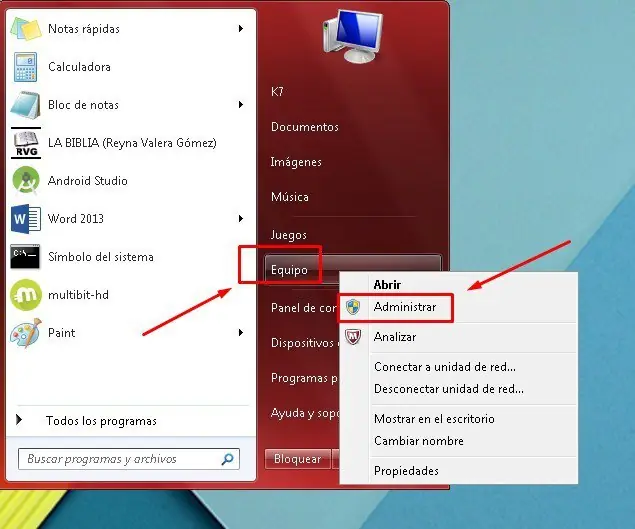Screen dimensions: 635x529
Task: Select Administrar from the context menu
Action: pos(405,307)
